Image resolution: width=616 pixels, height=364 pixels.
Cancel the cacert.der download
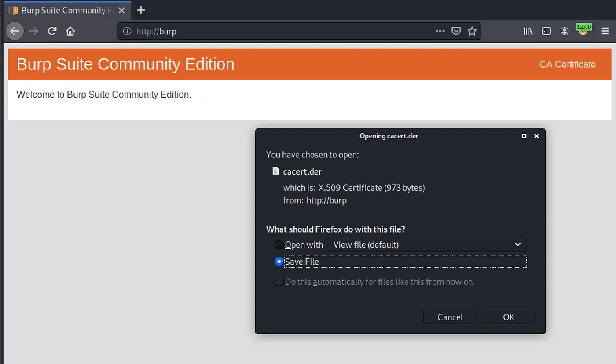[x=449, y=317]
